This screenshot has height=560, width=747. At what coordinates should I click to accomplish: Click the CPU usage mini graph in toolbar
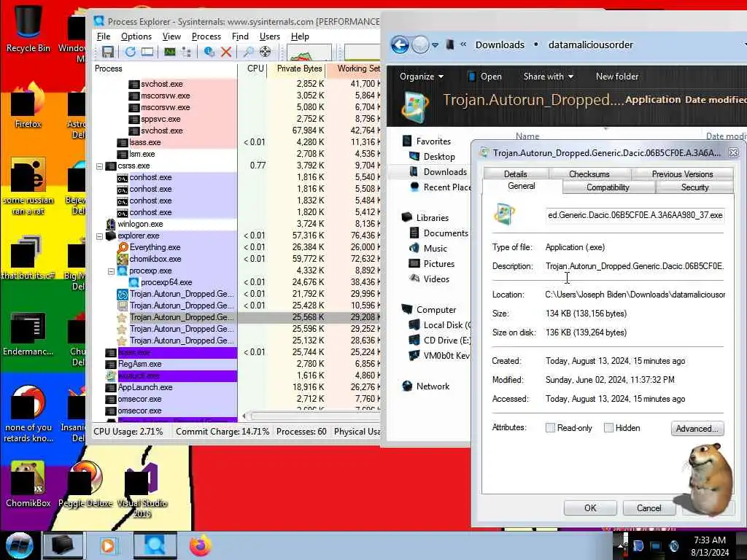click(x=309, y=52)
